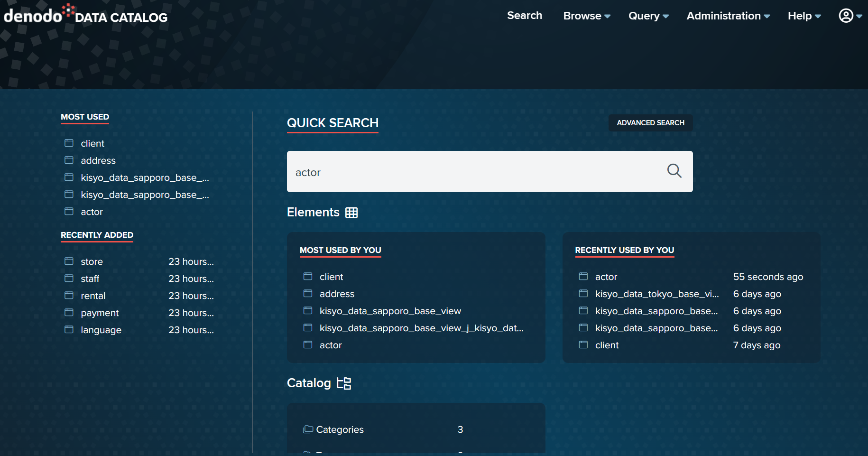Open the Administration menu
The width and height of the screenshot is (868, 456).
[727, 16]
